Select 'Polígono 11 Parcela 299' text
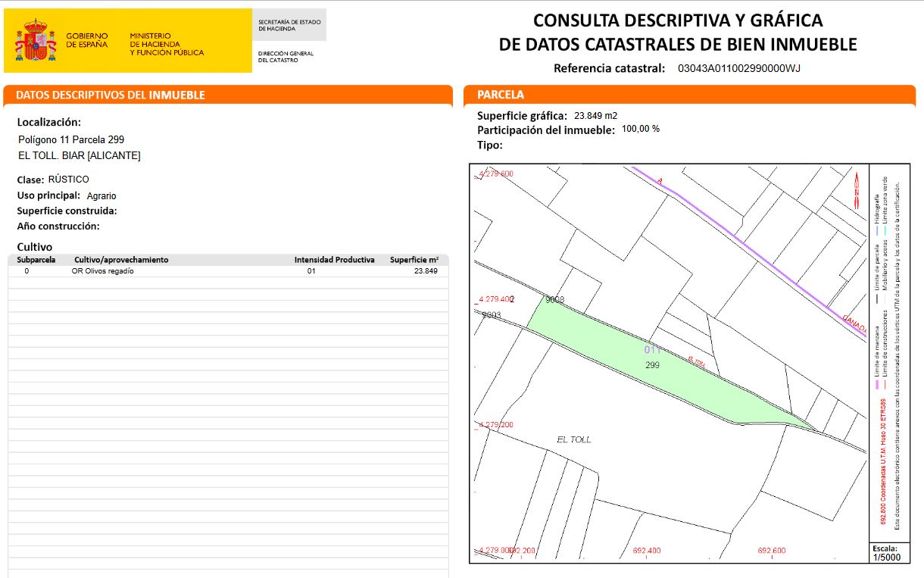924x578 pixels. pos(71,139)
